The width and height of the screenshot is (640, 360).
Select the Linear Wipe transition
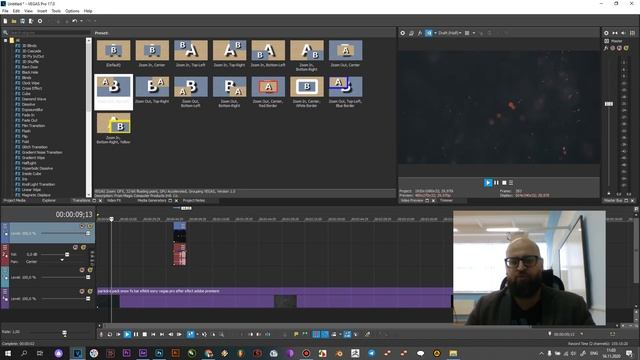point(31,189)
